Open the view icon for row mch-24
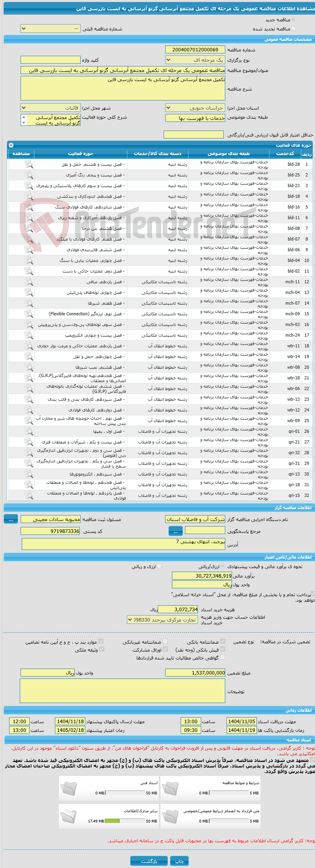Screen dimensions: 315x868 point(28,335)
